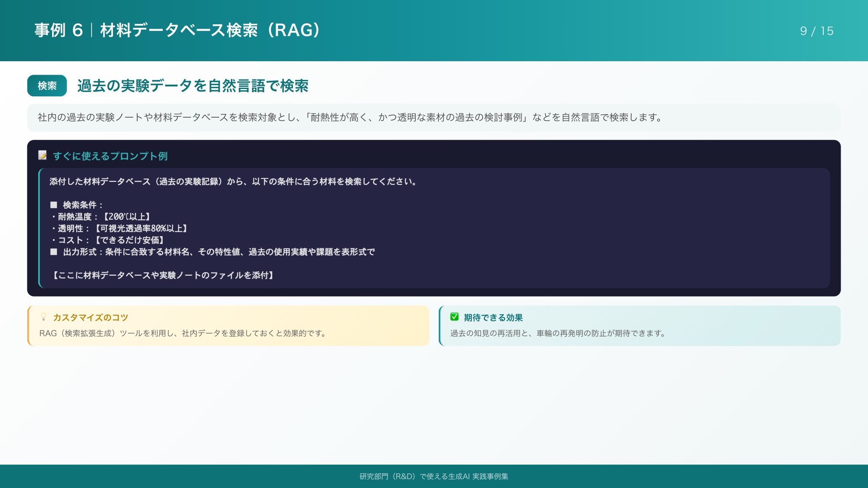Click the page indicator 9 / 15

[x=816, y=31]
